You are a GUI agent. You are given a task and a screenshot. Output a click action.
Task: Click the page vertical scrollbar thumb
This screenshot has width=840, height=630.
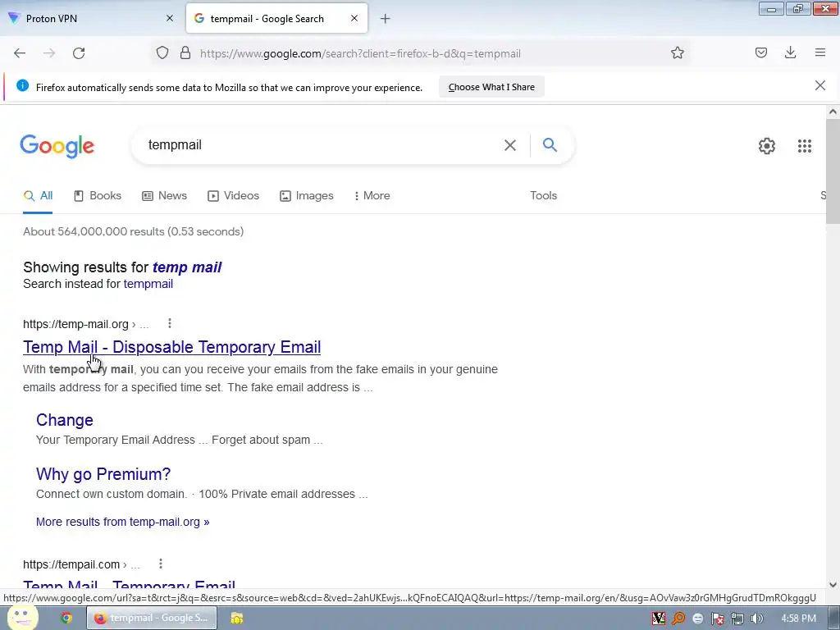[x=833, y=171]
